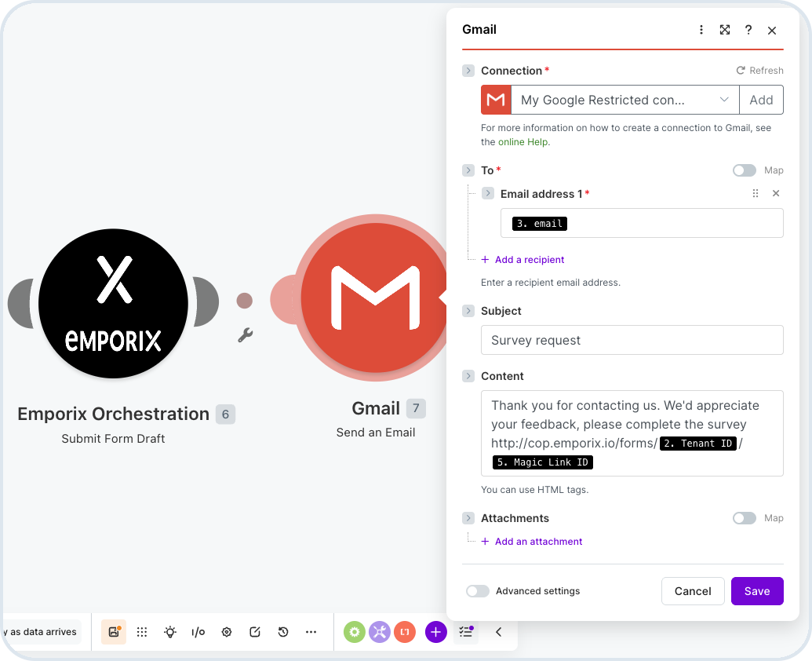
Task: Click the green flow control gear icon
Action: [354, 631]
